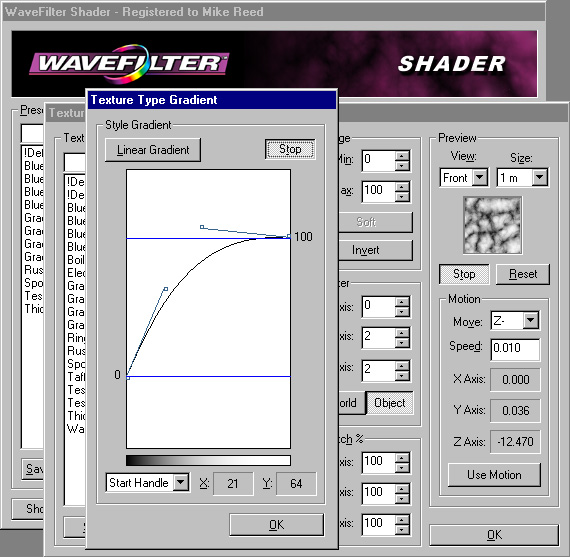
Task: Click the Y Axis value 0.036
Action: click(x=515, y=410)
